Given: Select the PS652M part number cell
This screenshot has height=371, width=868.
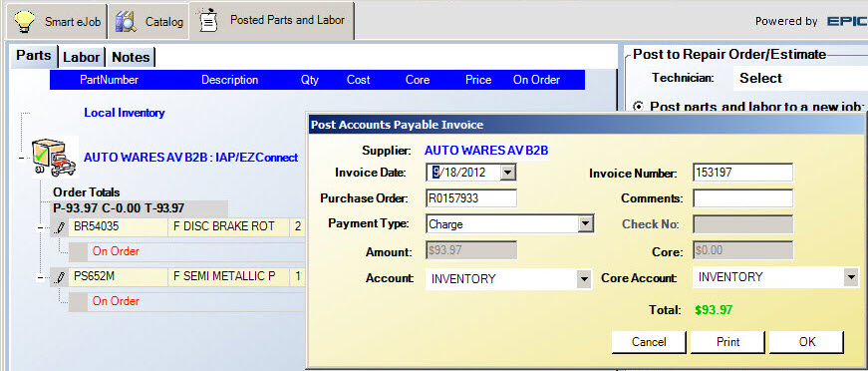Looking at the screenshot, I should click(118, 276).
